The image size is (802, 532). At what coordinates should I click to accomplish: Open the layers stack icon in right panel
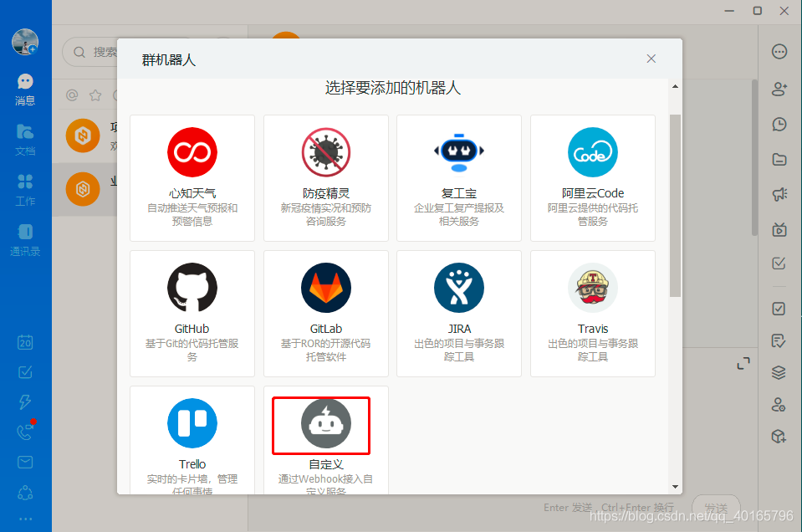click(779, 372)
